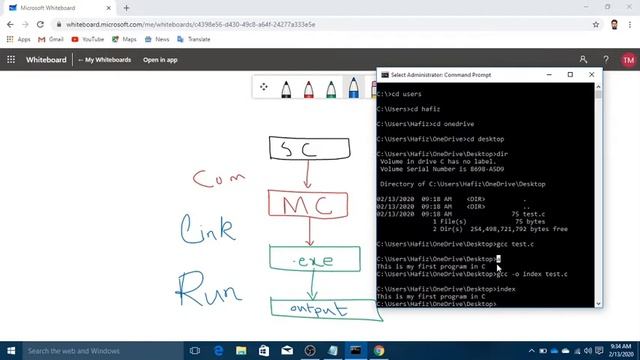Click the Command Prompt scroll up arrow
Image resolution: width=640 pixels, height=360 pixels.
tap(598, 87)
